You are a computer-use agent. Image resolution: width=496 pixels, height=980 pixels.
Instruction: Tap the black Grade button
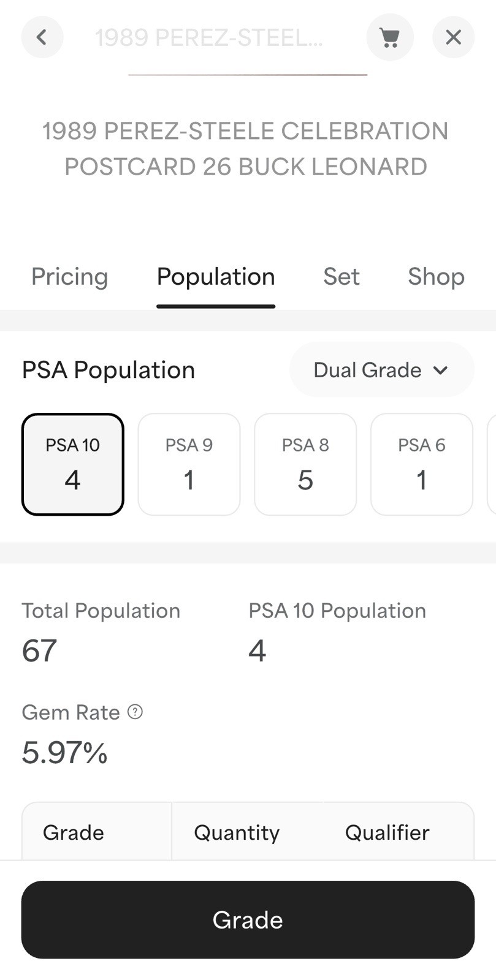[x=248, y=920]
